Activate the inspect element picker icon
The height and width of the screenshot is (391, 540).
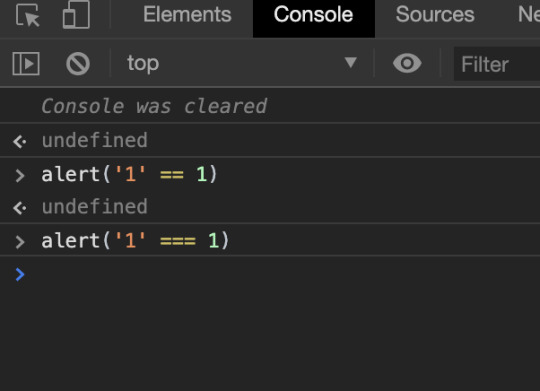tap(28, 15)
